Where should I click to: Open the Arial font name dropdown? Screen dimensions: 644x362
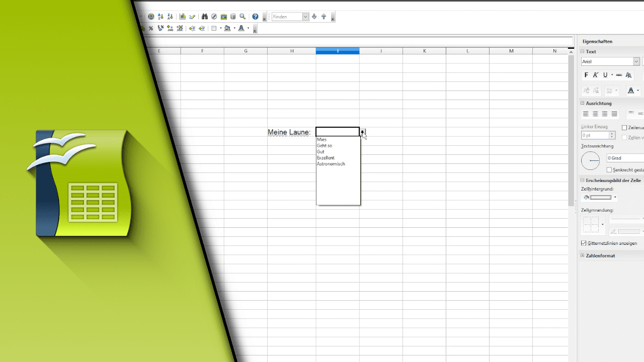point(636,61)
